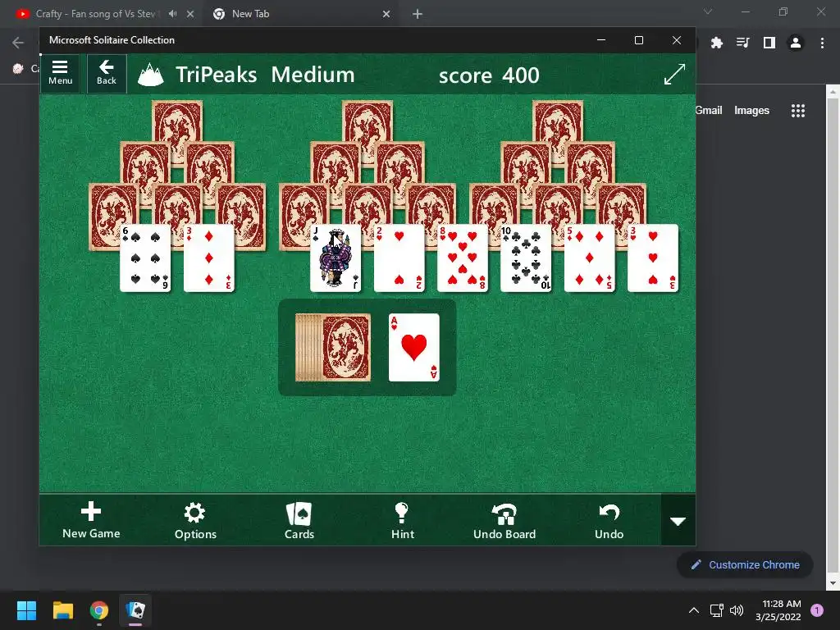This screenshot has width=840, height=630.
Task: Open the Cards deck chooser
Action: 299,519
